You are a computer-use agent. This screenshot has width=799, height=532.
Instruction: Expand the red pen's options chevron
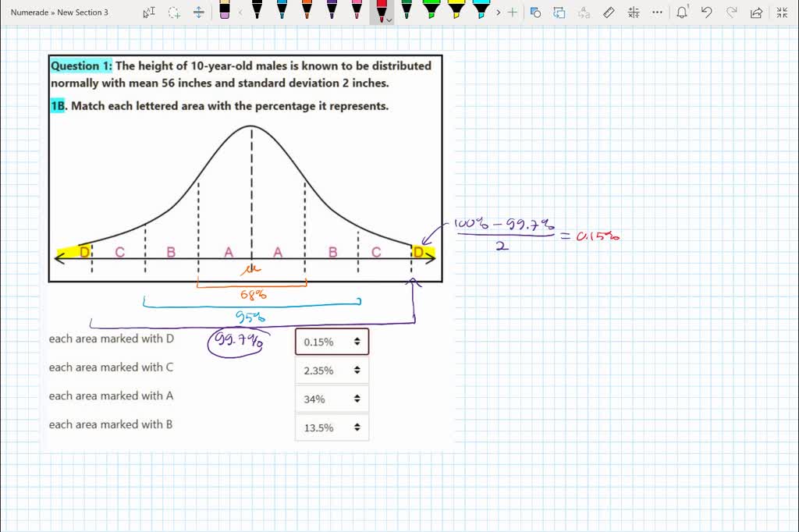click(388, 21)
